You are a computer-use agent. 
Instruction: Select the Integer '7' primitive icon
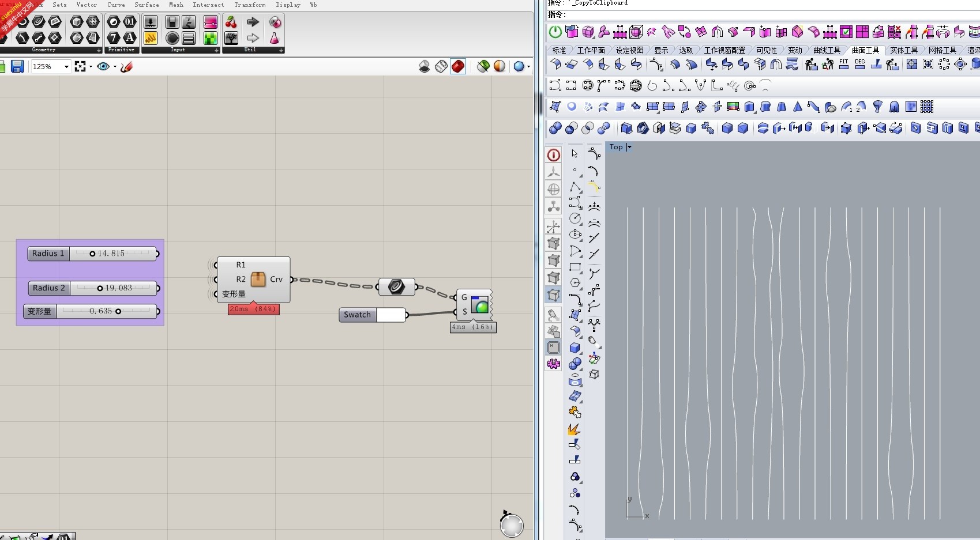(114, 38)
